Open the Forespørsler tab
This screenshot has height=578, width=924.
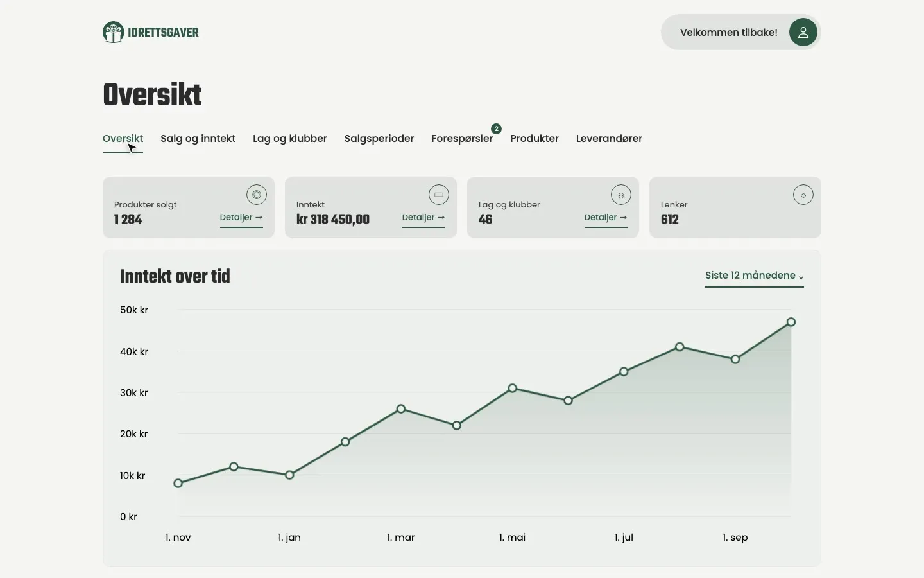462,139
